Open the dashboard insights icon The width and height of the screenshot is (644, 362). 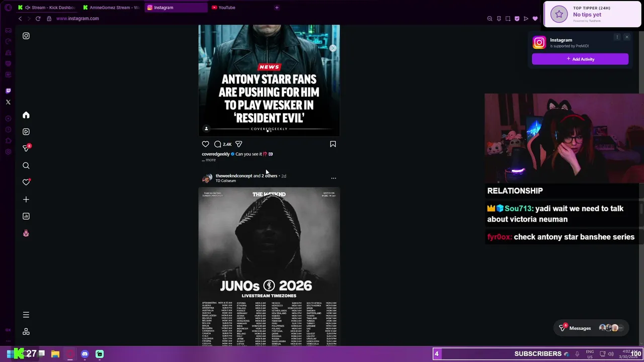click(x=26, y=216)
